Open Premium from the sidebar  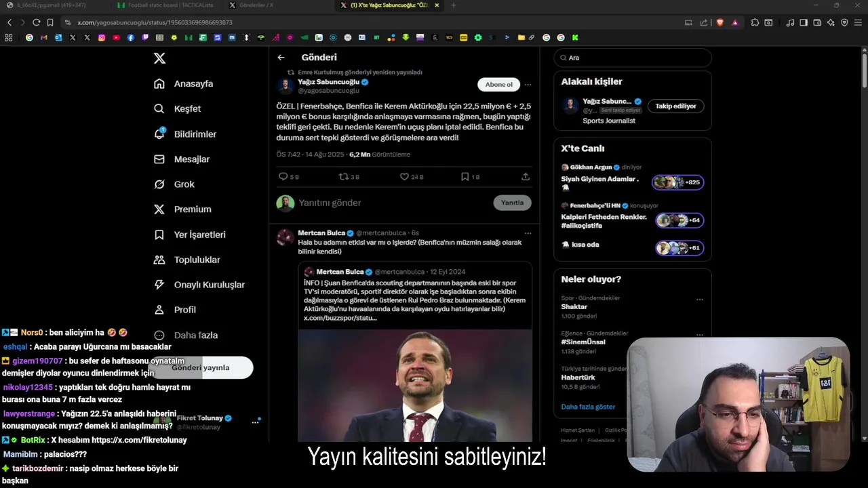click(x=182, y=209)
